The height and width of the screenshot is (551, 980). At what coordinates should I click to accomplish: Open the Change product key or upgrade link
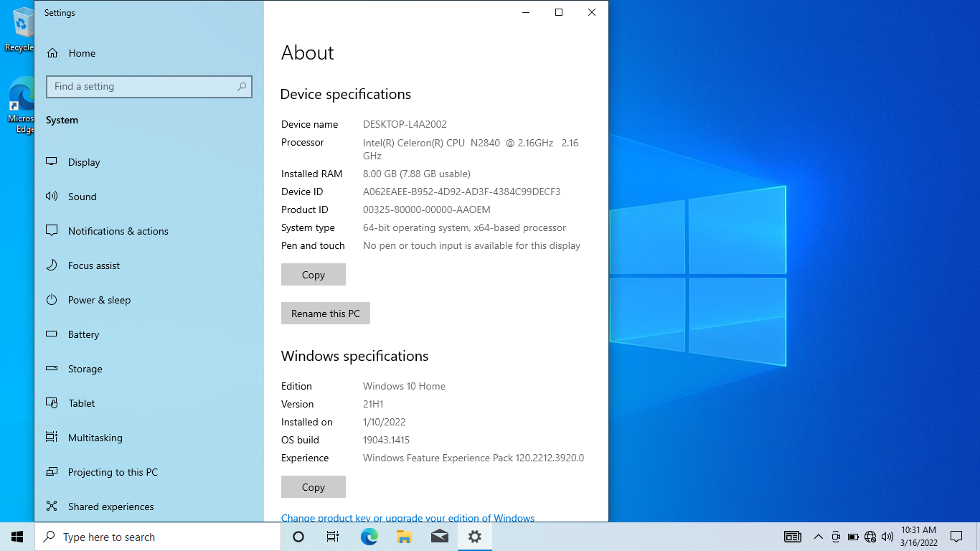point(407,518)
